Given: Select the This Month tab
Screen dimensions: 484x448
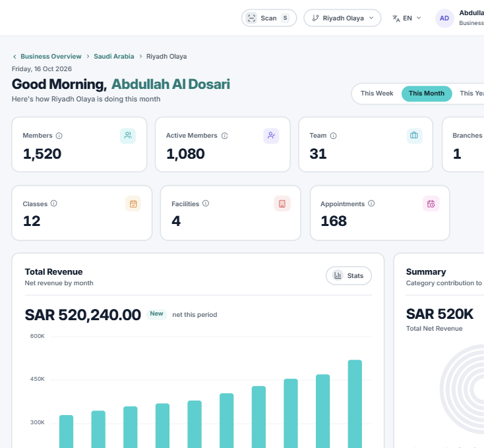Looking at the screenshot, I should click(x=427, y=94).
